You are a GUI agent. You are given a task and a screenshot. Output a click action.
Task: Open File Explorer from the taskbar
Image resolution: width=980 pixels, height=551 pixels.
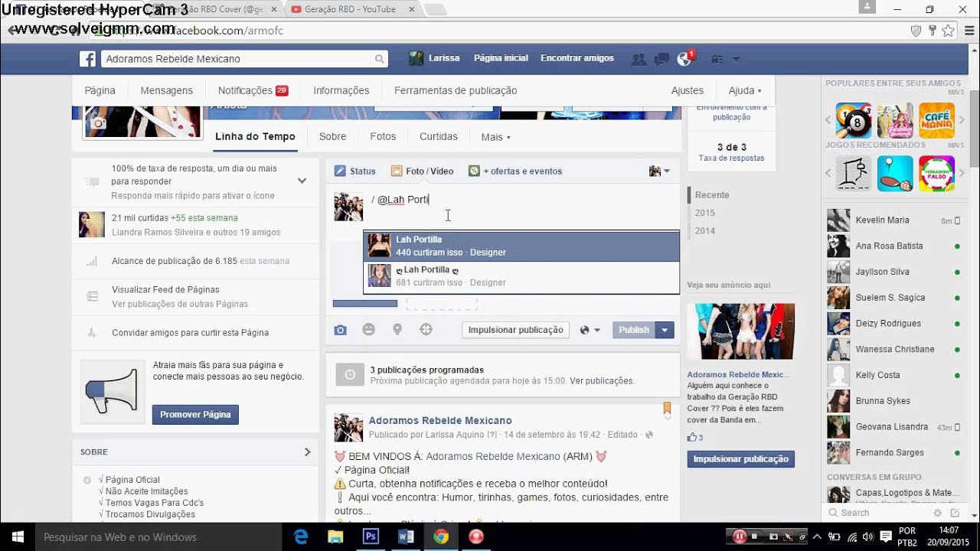point(335,536)
